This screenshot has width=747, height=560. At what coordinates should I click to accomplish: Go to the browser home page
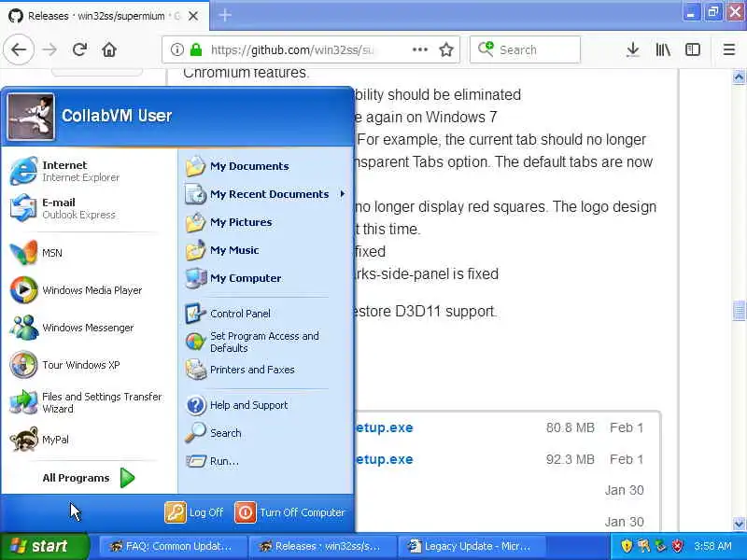109,49
